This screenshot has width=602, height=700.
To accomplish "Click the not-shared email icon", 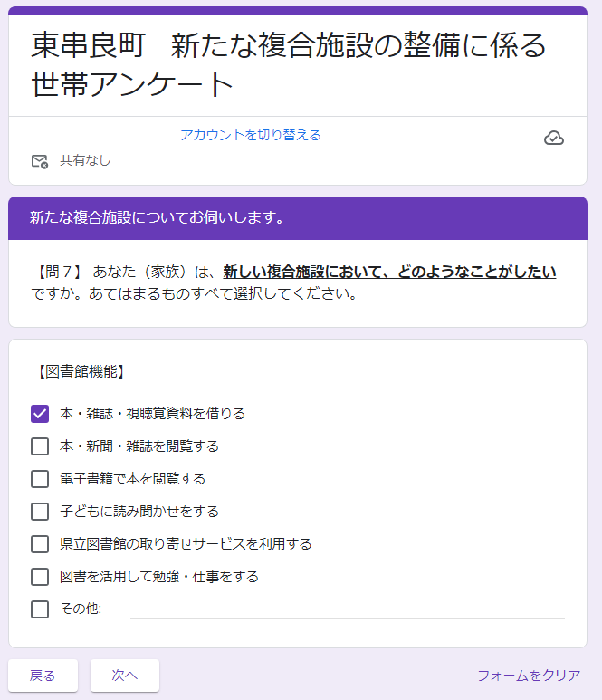I will [39, 161].
